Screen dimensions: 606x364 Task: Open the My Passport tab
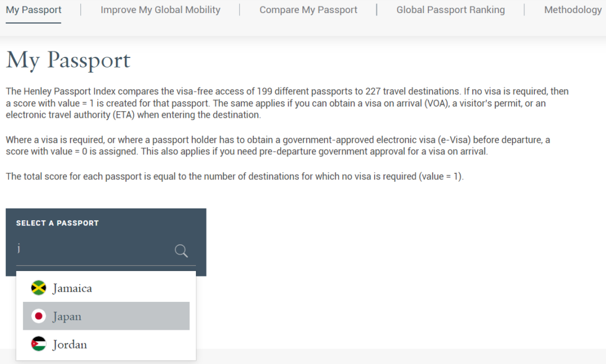(34, 9)
